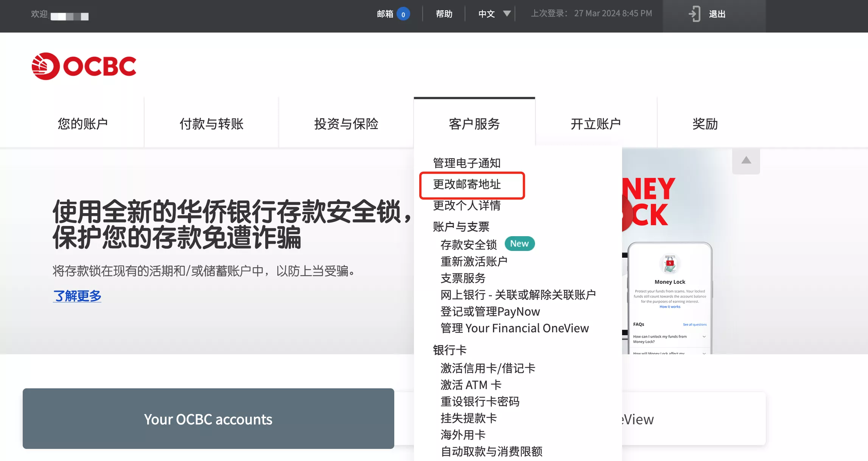Click the New badge beside 存款安全锁
868x461 pixels.
point(519,244)
